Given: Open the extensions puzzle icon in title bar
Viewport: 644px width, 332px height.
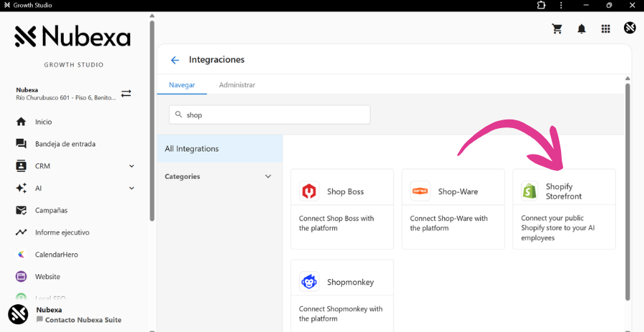Looking at the screenshot, I should point(542,6).
